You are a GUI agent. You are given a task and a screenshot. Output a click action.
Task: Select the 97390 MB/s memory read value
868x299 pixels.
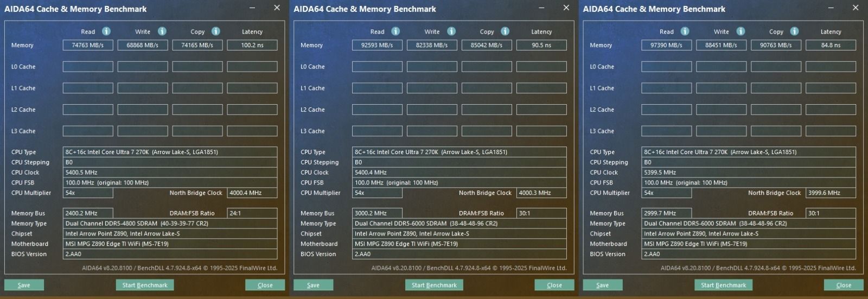click(666, 45)
